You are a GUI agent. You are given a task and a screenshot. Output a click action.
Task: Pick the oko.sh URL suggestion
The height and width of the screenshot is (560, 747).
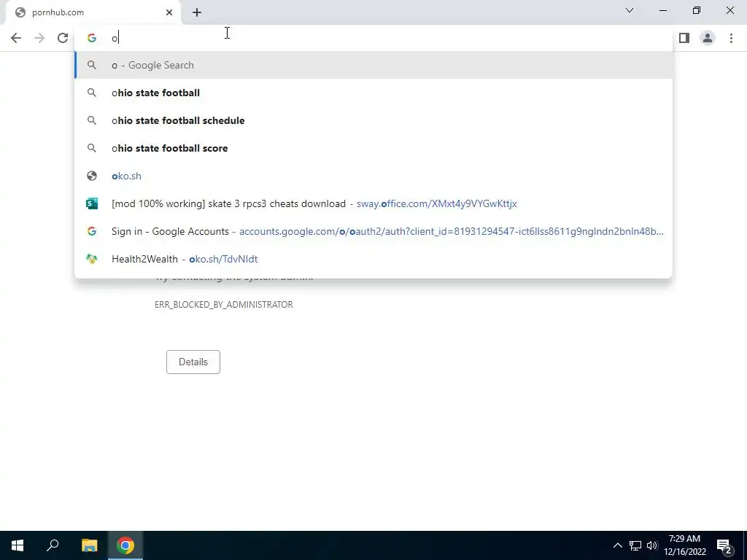coord(373,176)
